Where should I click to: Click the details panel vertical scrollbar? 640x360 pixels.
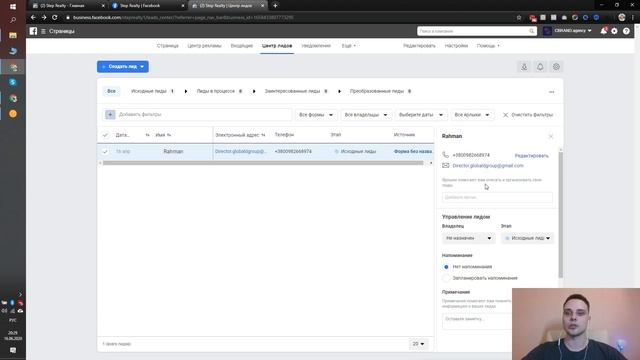pos(560,214)
